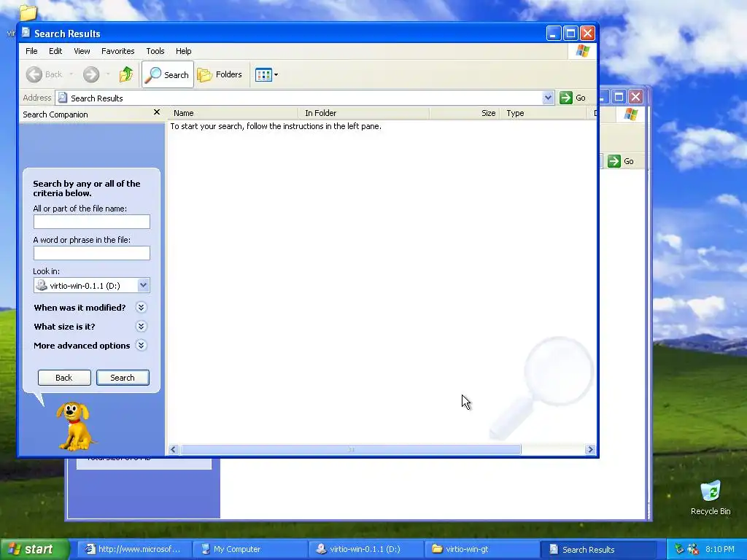Select Search Results taskbar item
The width and height of the screenshot is (747, 560).
(x=598, y=549)
